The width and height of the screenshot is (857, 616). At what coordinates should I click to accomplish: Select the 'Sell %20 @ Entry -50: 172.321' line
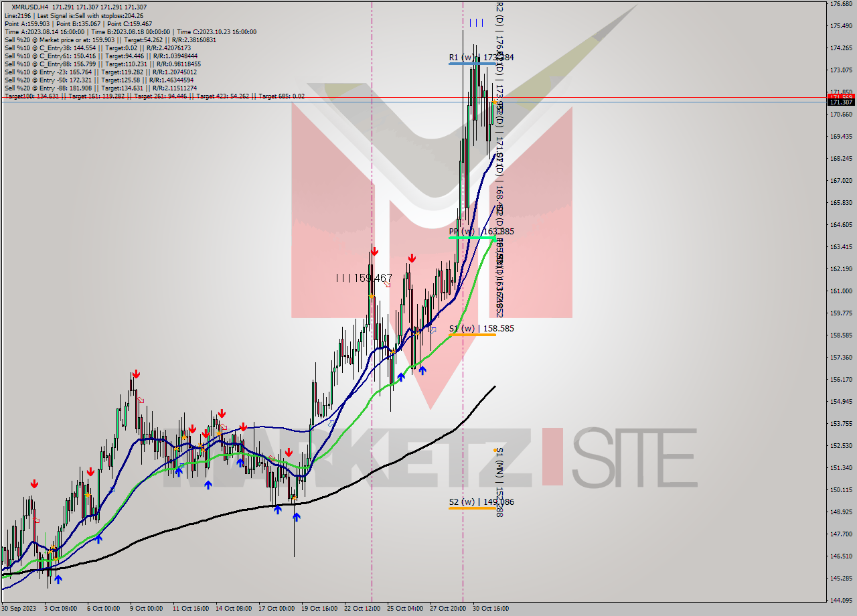pyautogui.click(x=100, y=80)
